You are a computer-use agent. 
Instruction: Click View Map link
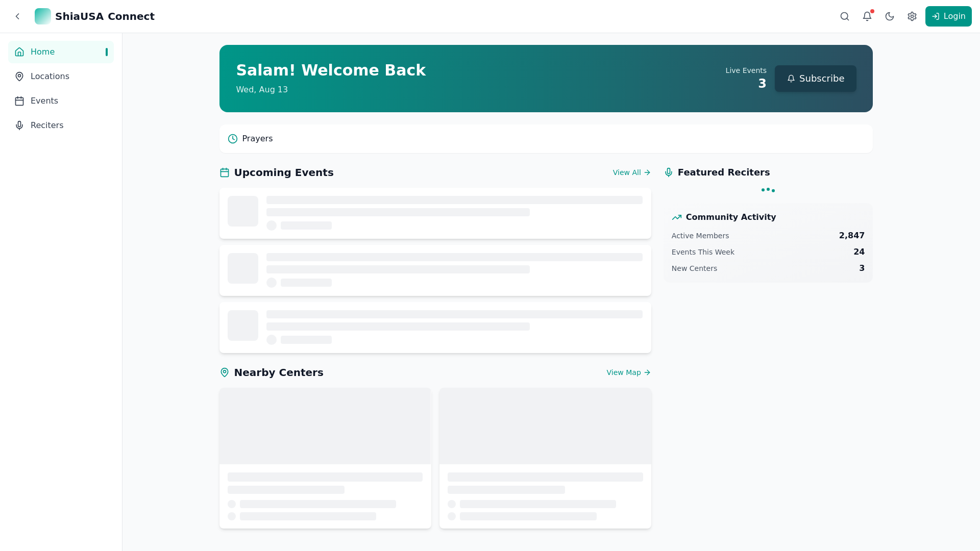629,372
